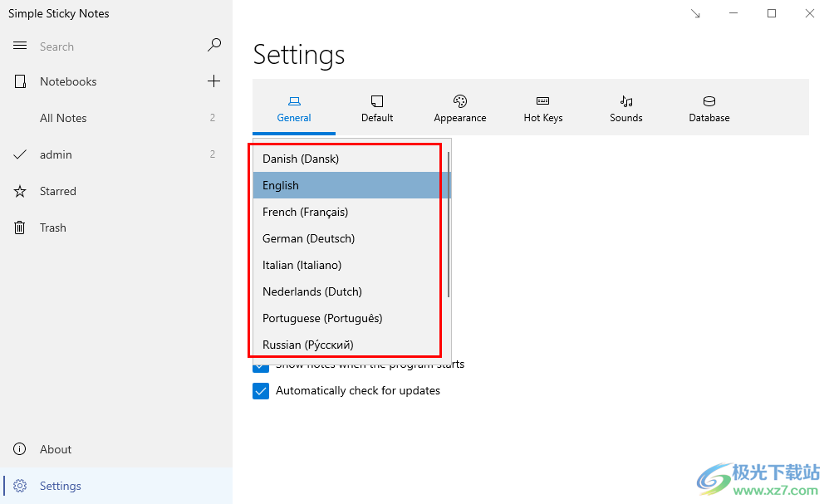Screen dimensions: 829x504
Task: Click the General tab laptop icon
Action: click(295, 101)
